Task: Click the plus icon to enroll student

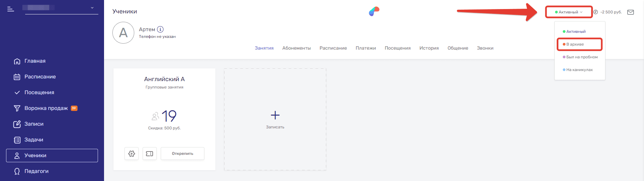Action: point(275,115)
